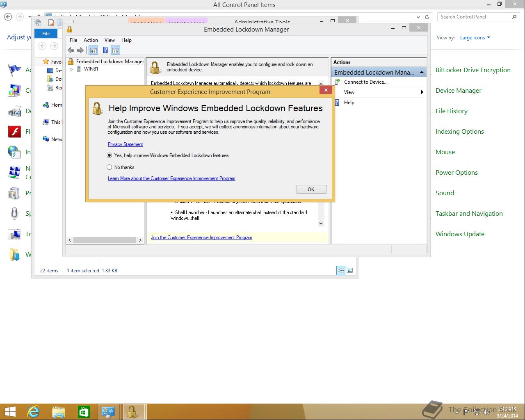This screenshot has height=420, width=525.
Task: Click the Forward arrow in Lockdown Manager toolbar
Action: (80, 50)
